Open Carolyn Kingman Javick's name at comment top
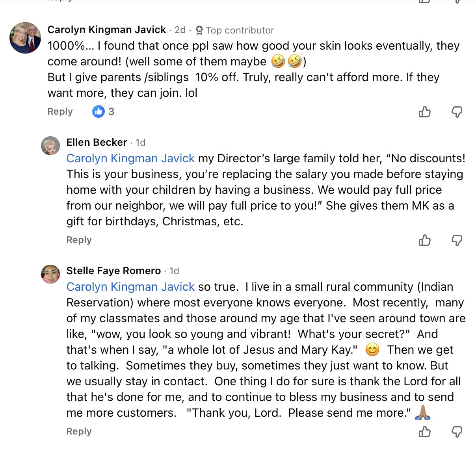Viewport: 476px width, 453px height. [x=106, y=30]
